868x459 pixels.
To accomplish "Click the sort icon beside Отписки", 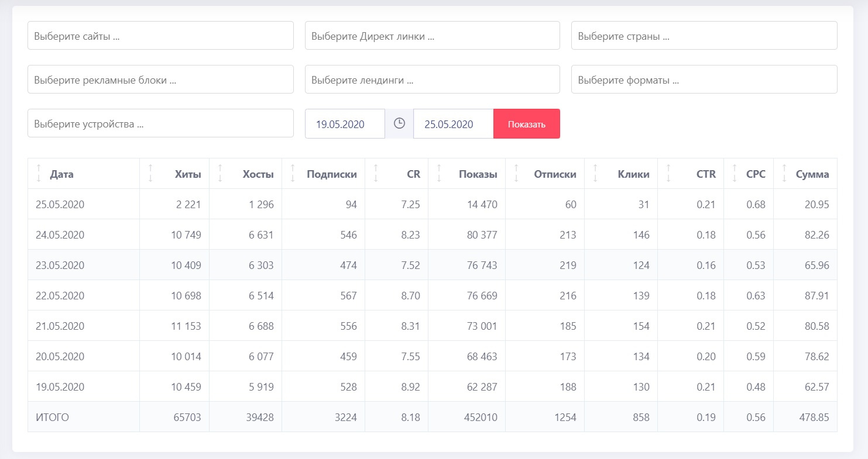I will point(516,174).
